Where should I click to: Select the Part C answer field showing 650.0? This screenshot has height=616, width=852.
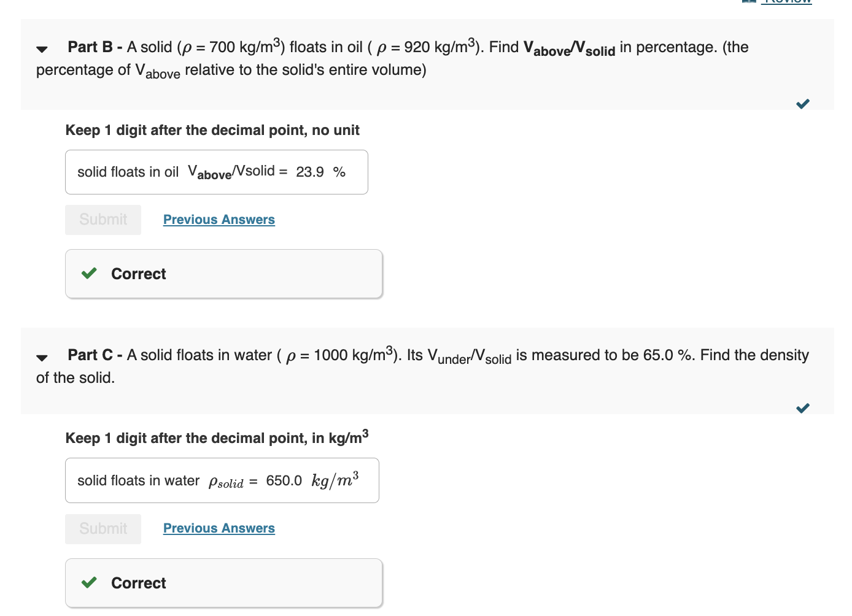[283, 480]
